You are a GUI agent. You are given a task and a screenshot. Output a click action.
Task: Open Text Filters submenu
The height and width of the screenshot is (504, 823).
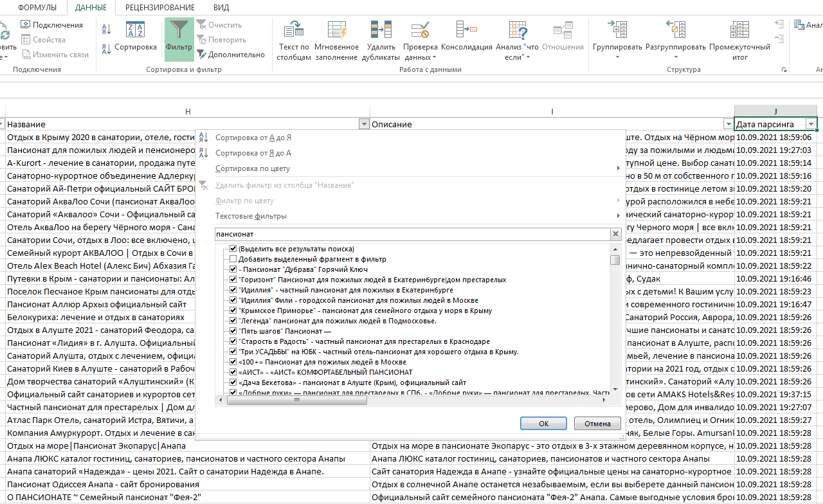pyautogui.click(x=251, y=216)
